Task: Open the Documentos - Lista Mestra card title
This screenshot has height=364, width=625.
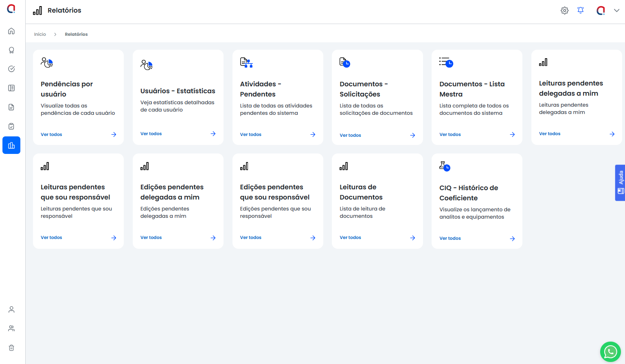Action: (x=472, y=89)
